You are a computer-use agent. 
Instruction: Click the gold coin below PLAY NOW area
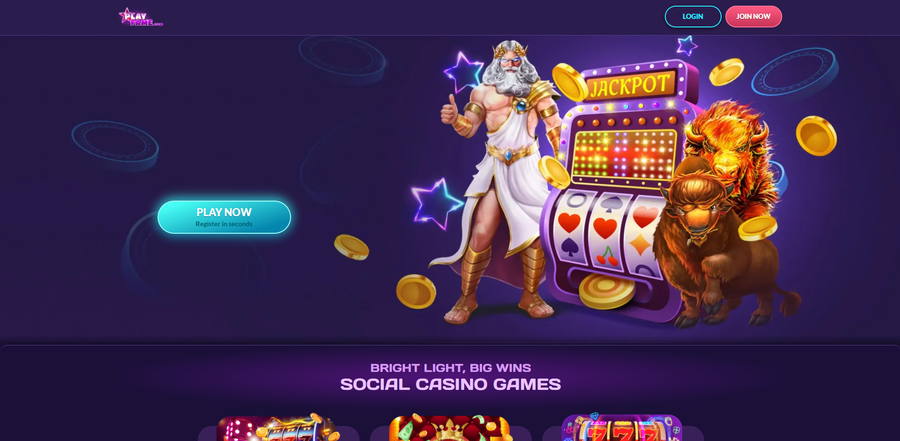point(351,247)
